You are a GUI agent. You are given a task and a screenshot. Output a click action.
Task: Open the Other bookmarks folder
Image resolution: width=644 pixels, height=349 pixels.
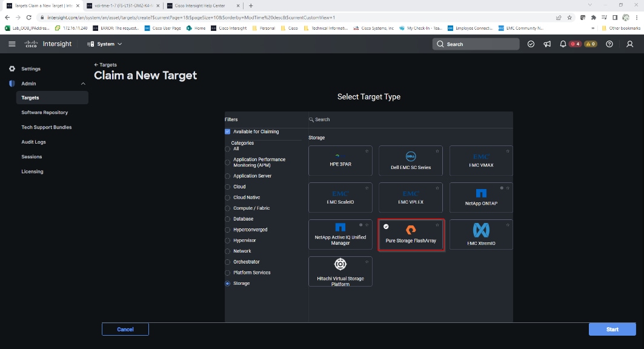point(620,28)
